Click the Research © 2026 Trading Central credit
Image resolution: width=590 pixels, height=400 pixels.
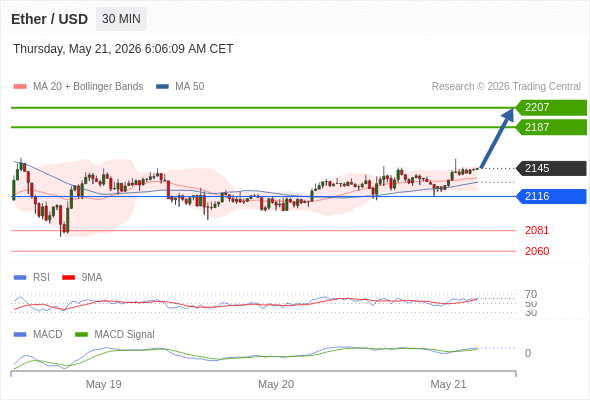506,87
